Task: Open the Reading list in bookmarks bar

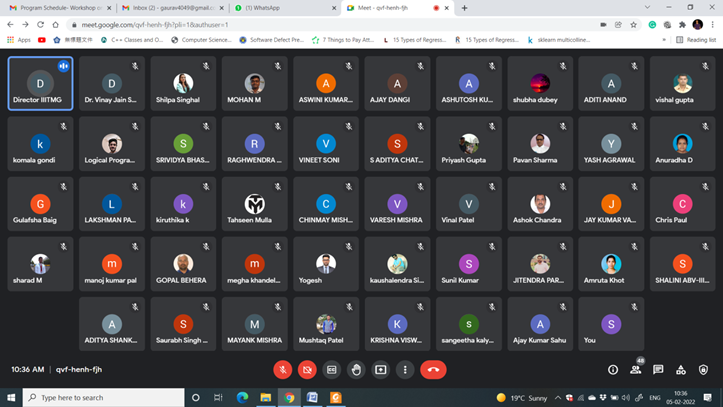Action: click(696, 40)
